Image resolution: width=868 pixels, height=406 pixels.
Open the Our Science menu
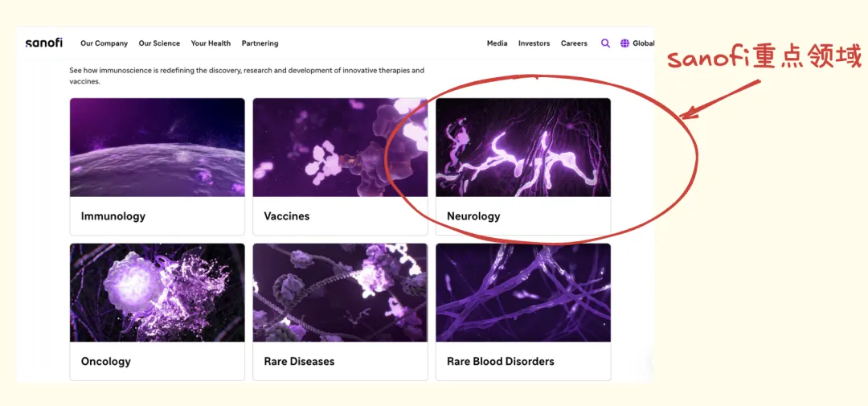click(x=159, y=43)
